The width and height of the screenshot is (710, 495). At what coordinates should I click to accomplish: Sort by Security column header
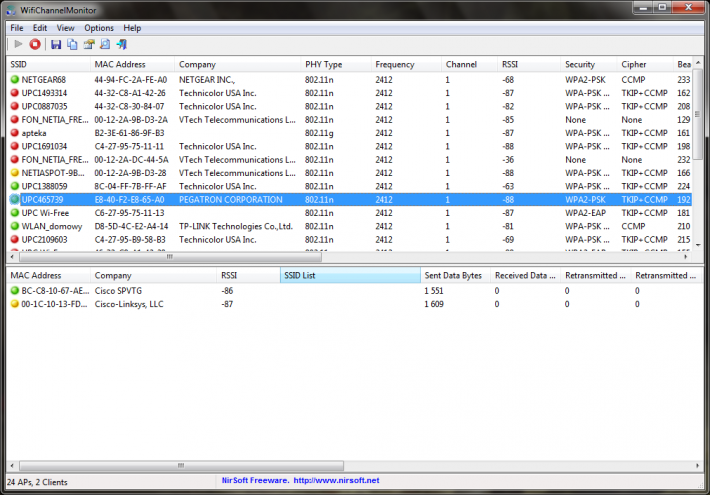tap(589, 64)
